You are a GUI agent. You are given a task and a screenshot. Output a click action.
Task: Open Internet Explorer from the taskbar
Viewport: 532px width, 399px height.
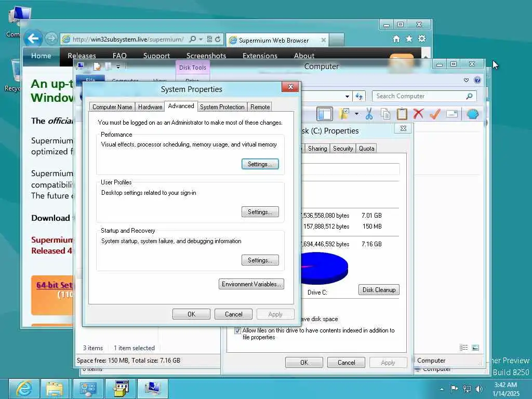click(23, 389)
